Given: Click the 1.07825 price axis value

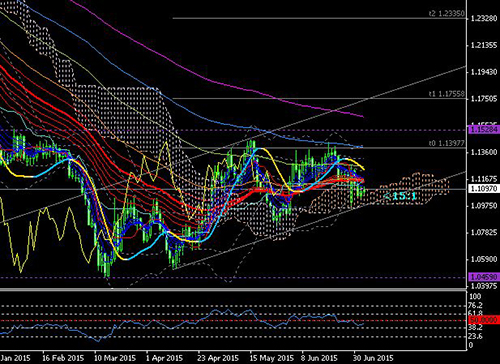Looking at the screenshot, I should pos(484,232).
